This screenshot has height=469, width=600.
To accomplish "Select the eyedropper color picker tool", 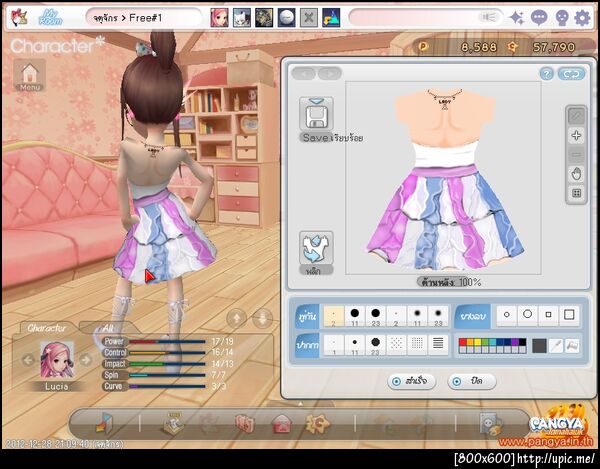I will tap(556, 346).
